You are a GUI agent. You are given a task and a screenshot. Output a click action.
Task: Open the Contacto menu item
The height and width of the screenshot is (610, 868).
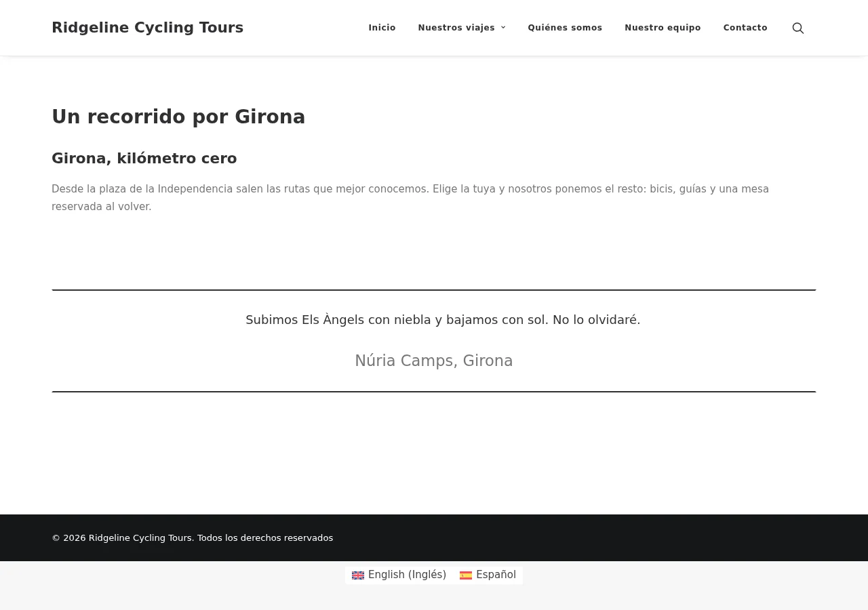745,28
